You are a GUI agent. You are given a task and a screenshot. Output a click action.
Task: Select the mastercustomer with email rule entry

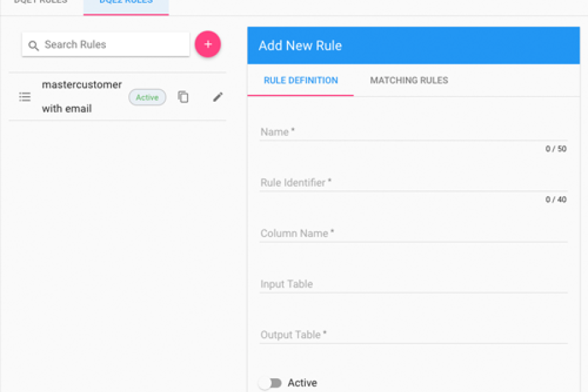pos(82,97)
